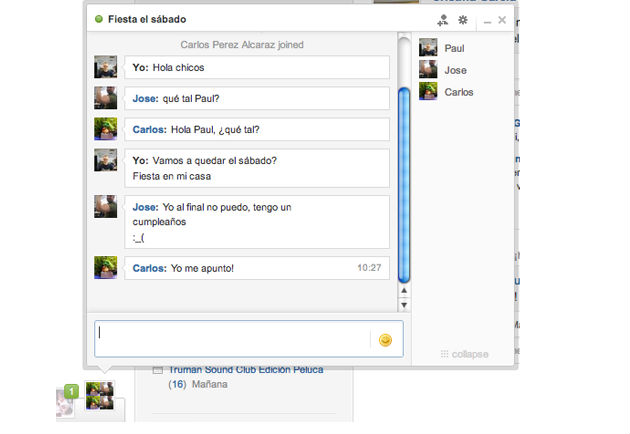Click the scrollbar up arrow

click(x=404, y=291)
